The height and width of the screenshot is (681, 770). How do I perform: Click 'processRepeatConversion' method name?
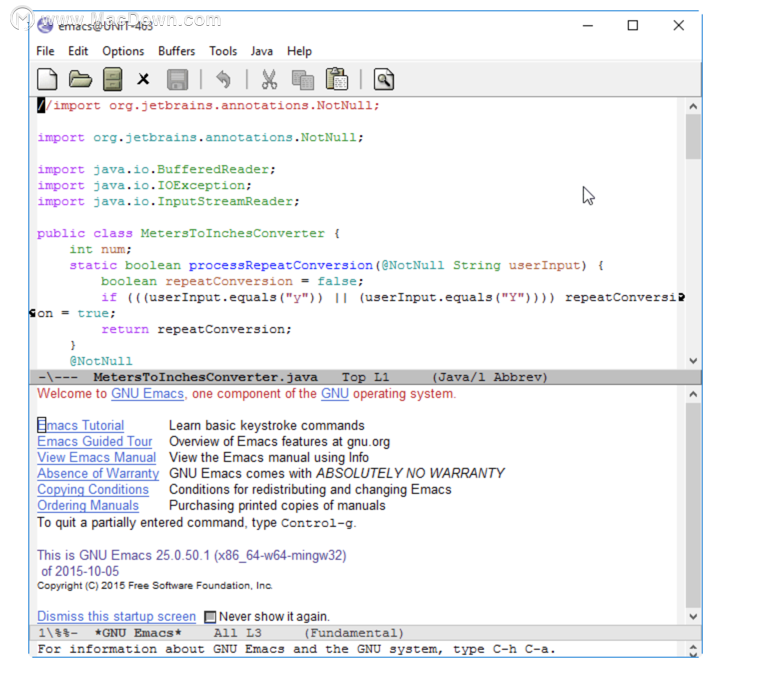[x=280, y=265]
